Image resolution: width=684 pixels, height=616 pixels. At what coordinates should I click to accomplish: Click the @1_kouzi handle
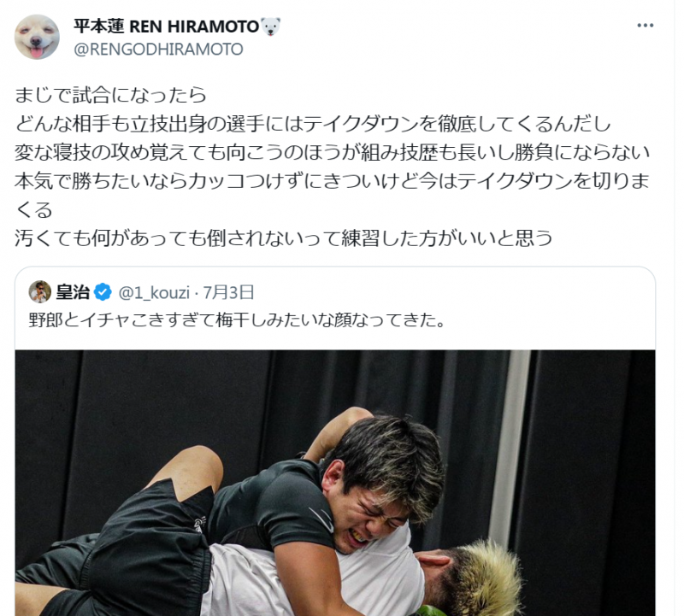point(154,292)
